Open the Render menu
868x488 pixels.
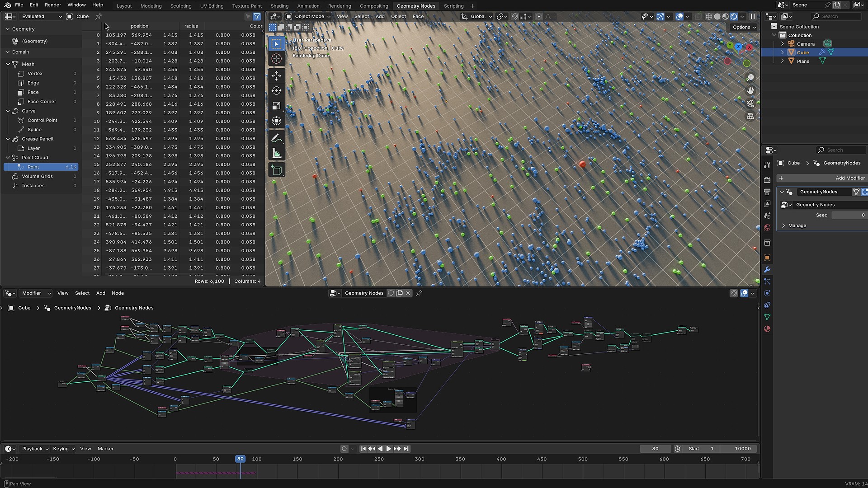pos(53,5)
